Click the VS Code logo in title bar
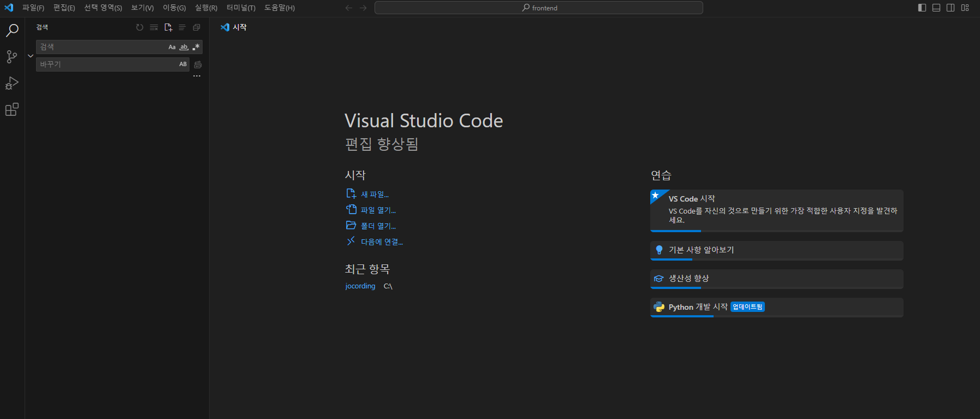This screenshot has height=419, width=980. [x=9, y=8]
